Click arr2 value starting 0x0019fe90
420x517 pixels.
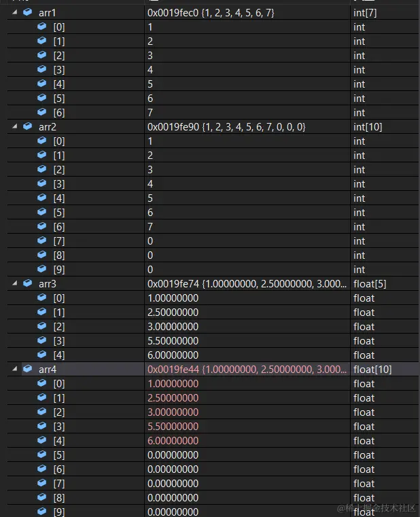(x=226, y=127)
